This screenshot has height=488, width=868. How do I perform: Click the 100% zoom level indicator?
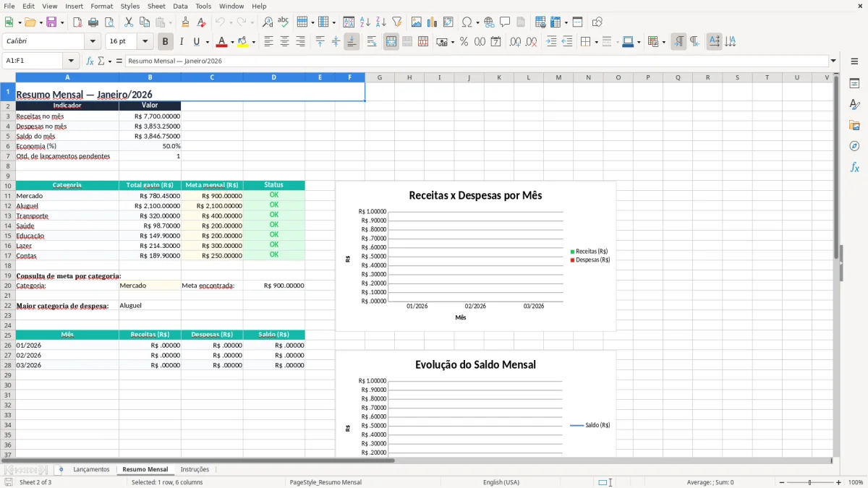(x=856, y=482)
